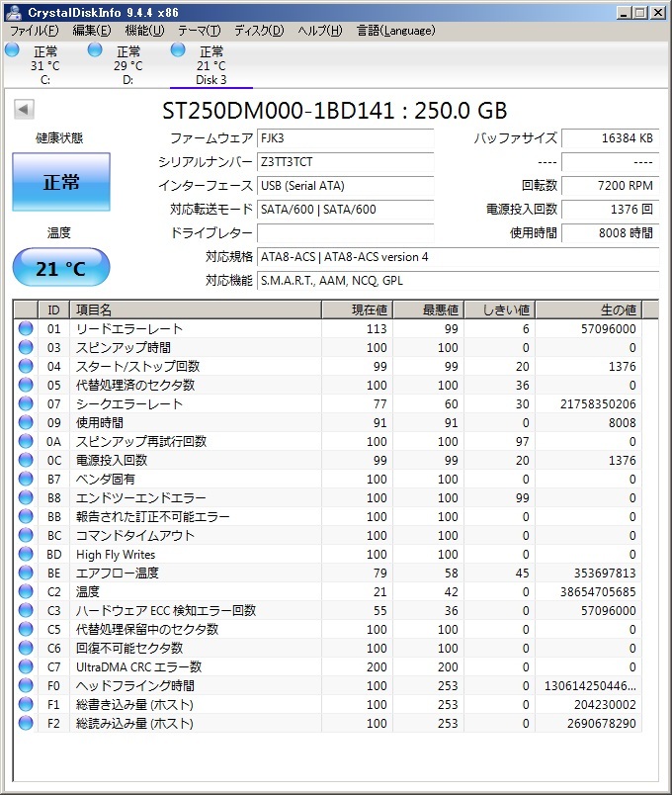The width and height of the screenshot is (672, 795).
Task: Open the 編集(E) menu
Action: pyautogui.click(x=92, y=31)
